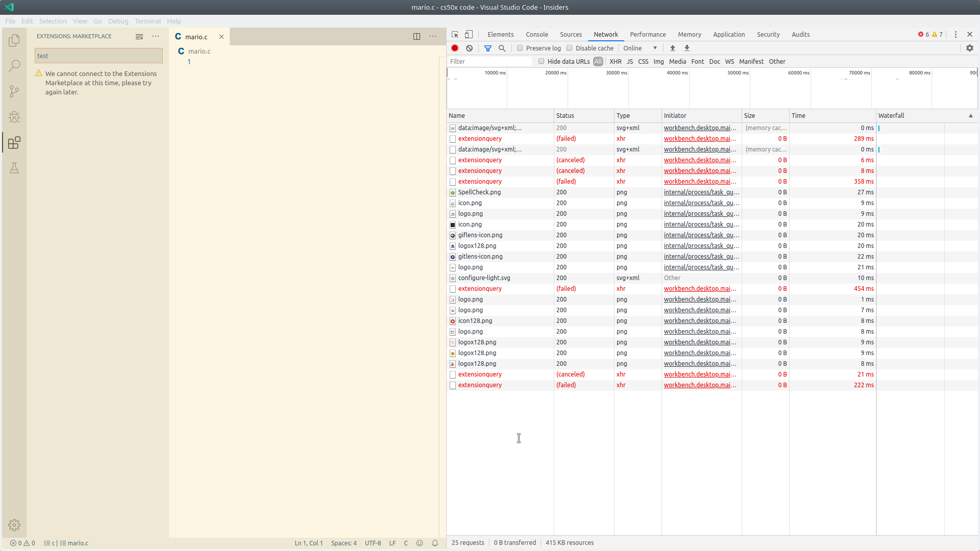Filter requests by XHR type
The height and width of the screenshot is (551, 980).
615,61
